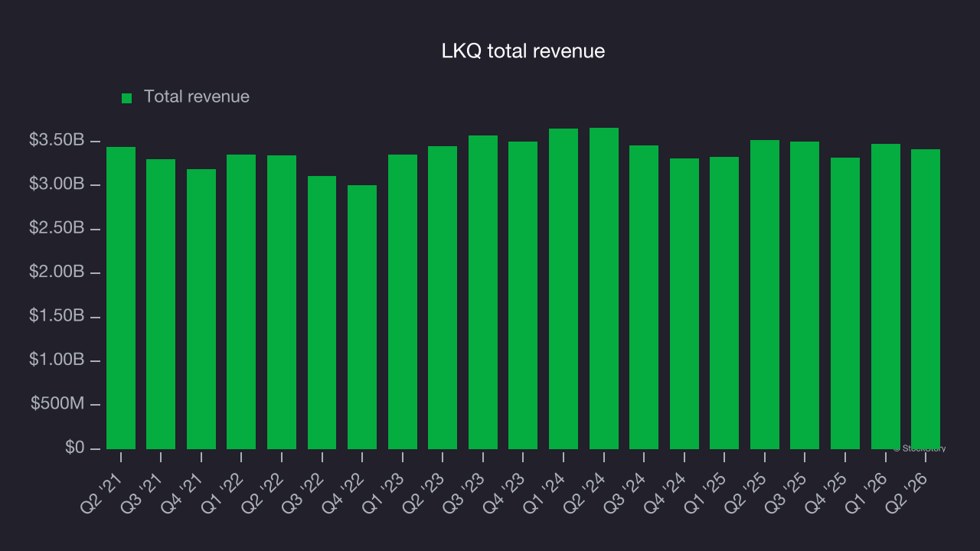Select the Q3 '21 revenue bar

pos(161,304)
